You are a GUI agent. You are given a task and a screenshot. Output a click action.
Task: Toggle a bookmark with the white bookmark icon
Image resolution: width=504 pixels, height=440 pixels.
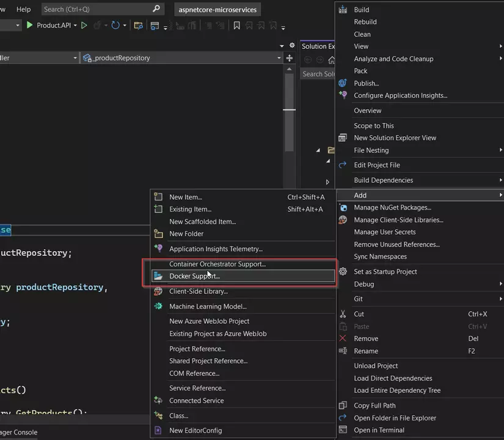tap(236, 26)
